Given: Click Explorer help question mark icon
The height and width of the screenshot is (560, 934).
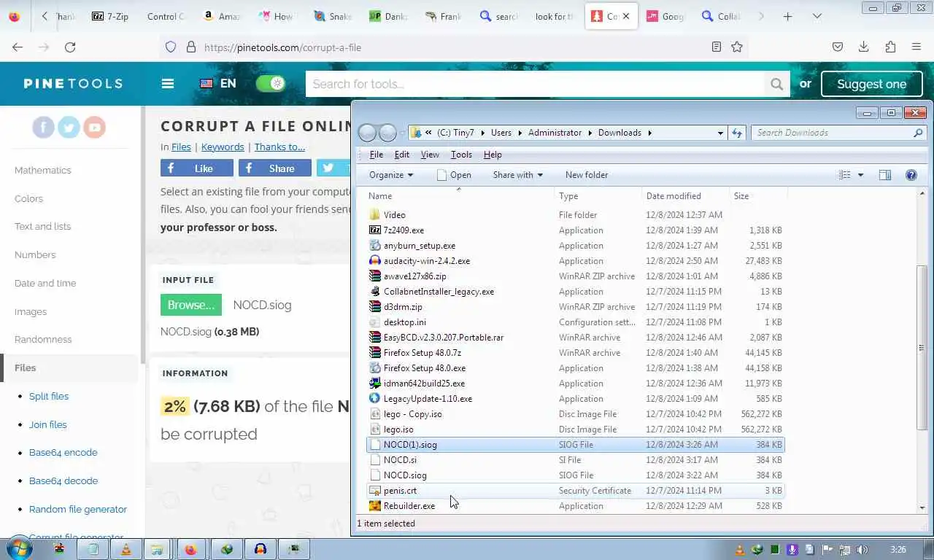Looking at the screenshot, I should [911, 175].
